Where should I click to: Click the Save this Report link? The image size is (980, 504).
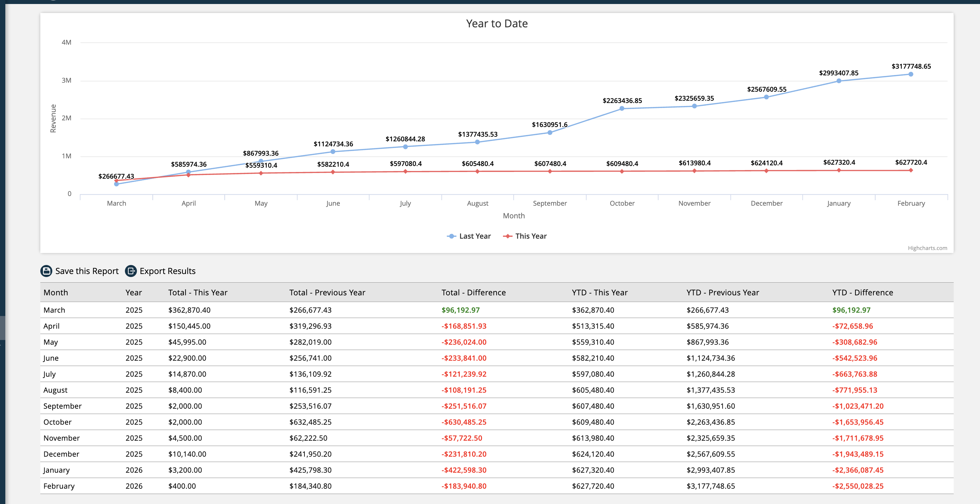click(87, 271)
